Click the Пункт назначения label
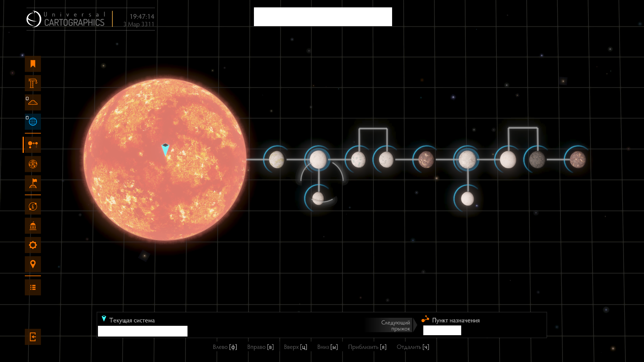The image size is (644, 362). tap(456, 320)
